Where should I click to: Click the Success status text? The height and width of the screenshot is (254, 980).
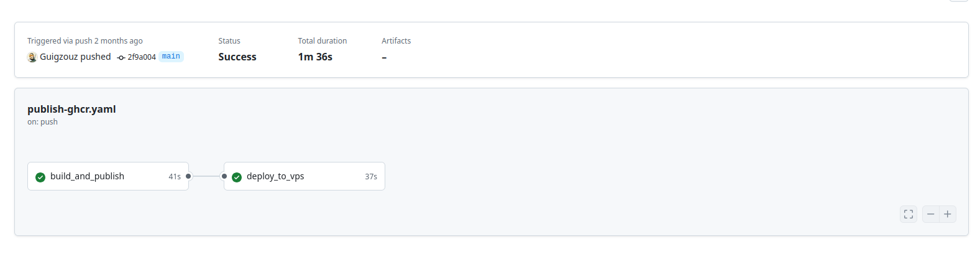coord(237,57)
